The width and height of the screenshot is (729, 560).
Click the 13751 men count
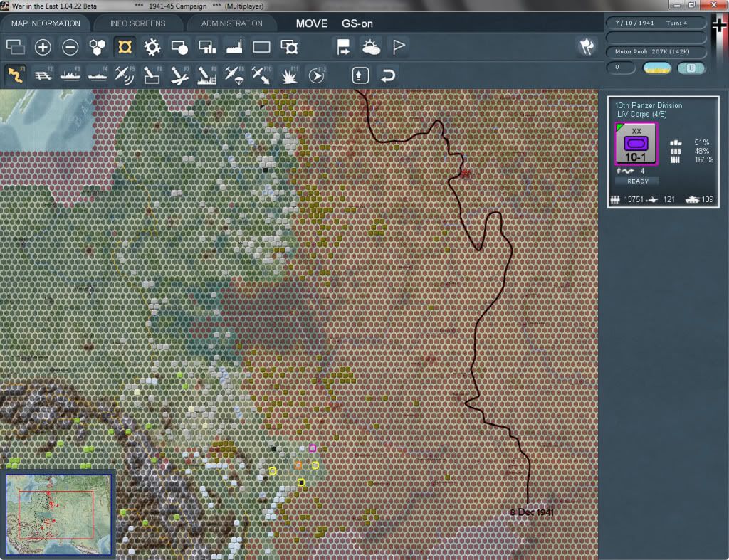(634, 199)
